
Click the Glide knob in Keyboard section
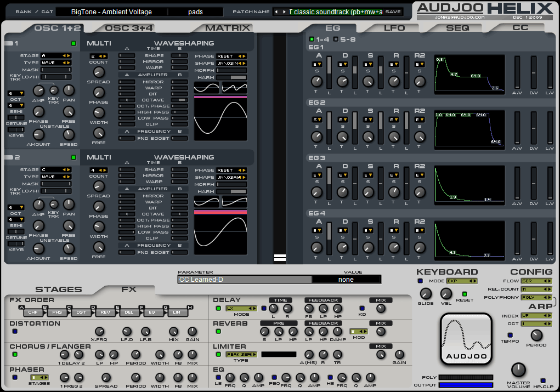coord(426,294)
